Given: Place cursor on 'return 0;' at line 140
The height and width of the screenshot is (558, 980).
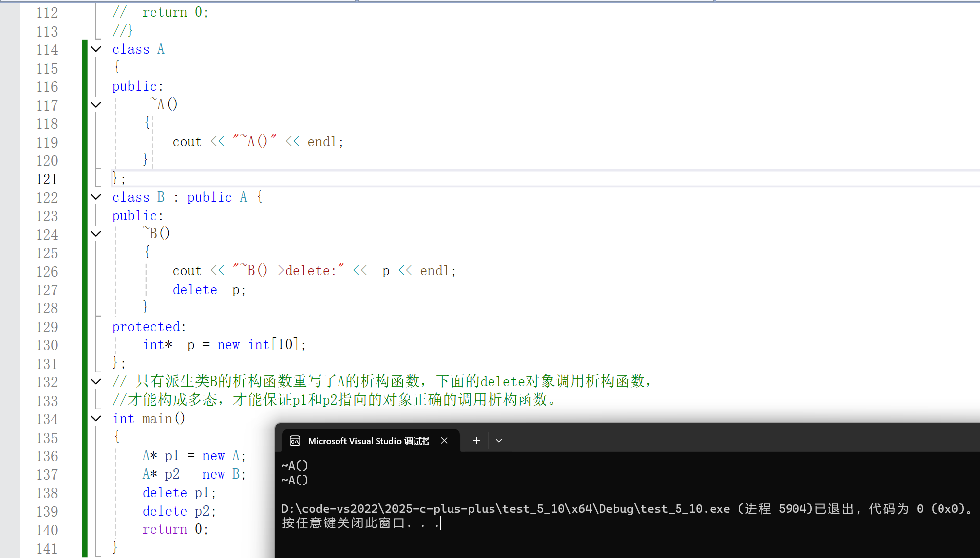Looking at the screenshot, I should 175,530.
